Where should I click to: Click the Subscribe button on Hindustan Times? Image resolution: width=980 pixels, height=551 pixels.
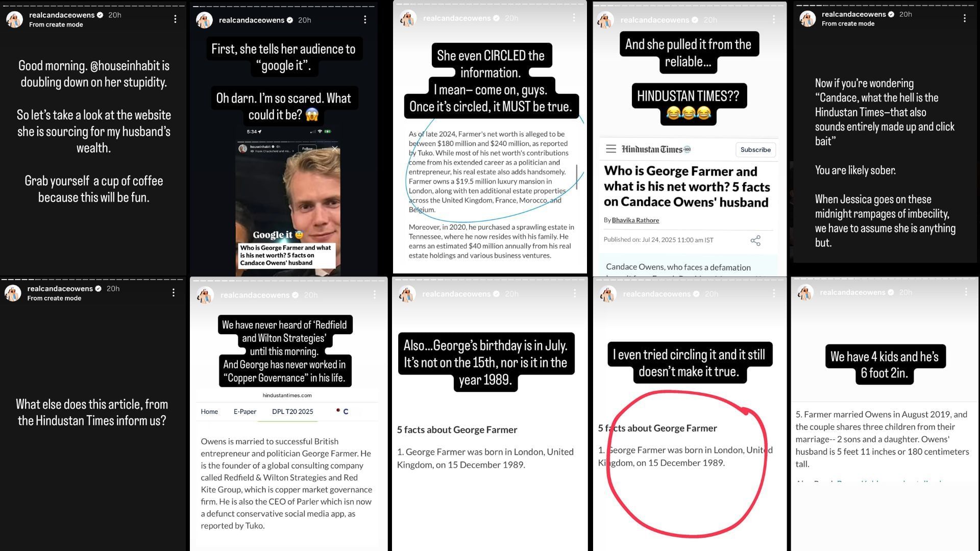click(755, 149)
